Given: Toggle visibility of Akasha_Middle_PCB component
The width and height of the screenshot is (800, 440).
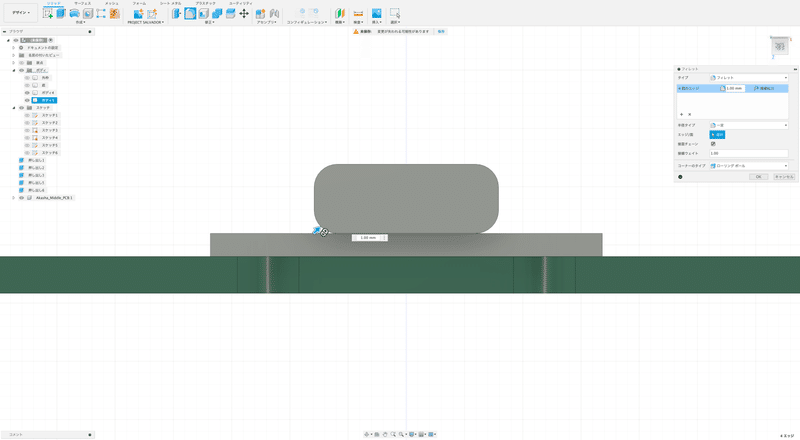Looking at the screenshot, I should click(x=21, y=198).
